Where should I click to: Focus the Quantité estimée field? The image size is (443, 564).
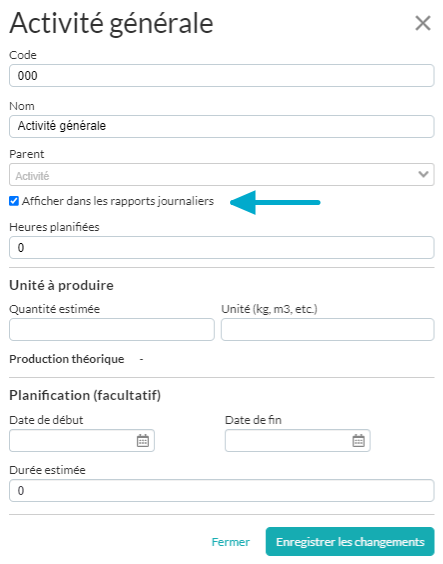coord(112,329)
